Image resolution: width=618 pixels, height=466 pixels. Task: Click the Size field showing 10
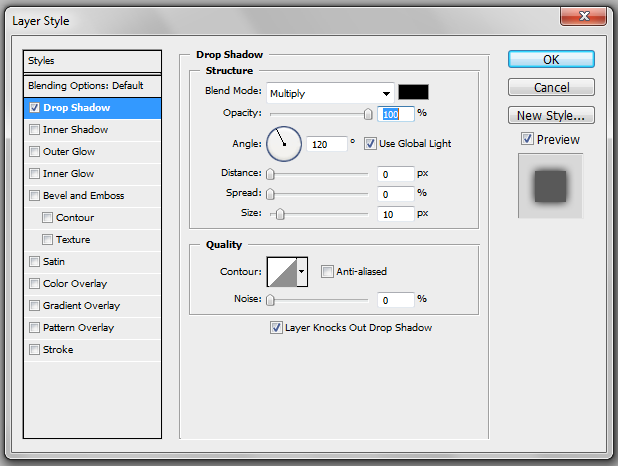click(x=396, y=214)
